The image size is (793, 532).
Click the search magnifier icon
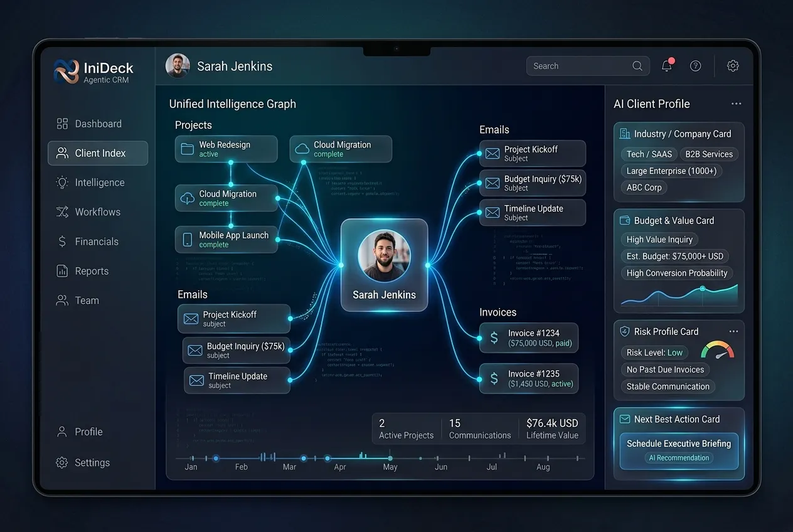point(637,66)
